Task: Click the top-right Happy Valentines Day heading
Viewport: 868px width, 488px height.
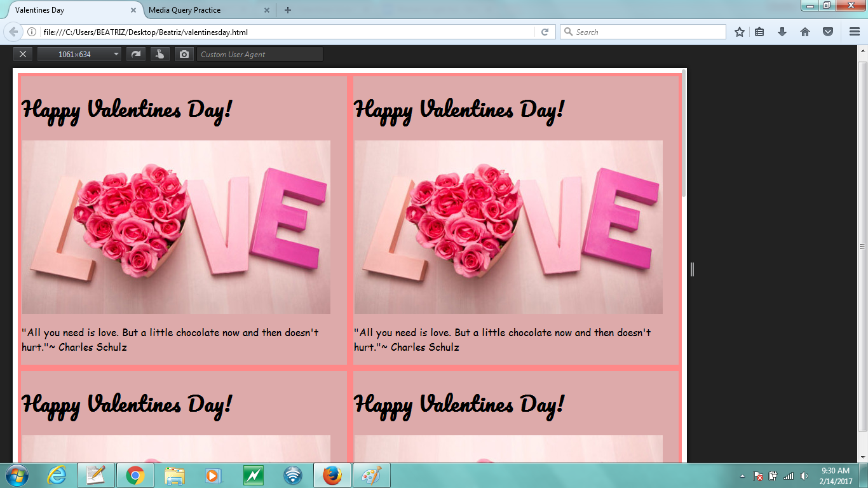Action: (x=459, y=111)
